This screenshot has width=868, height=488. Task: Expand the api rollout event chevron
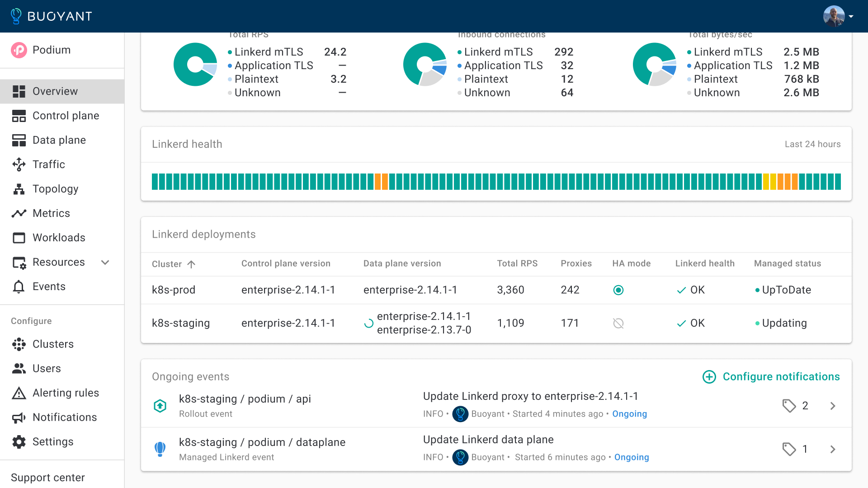(833, 406)
